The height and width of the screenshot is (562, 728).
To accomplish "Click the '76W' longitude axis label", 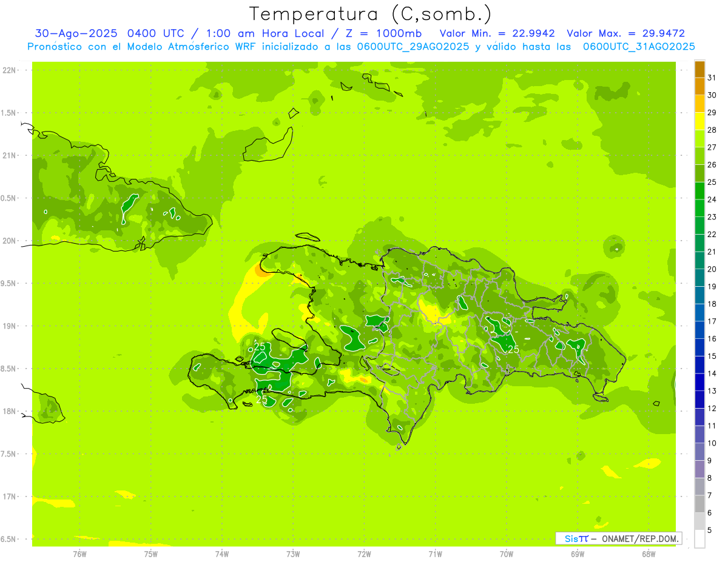I will click(79, 554).
